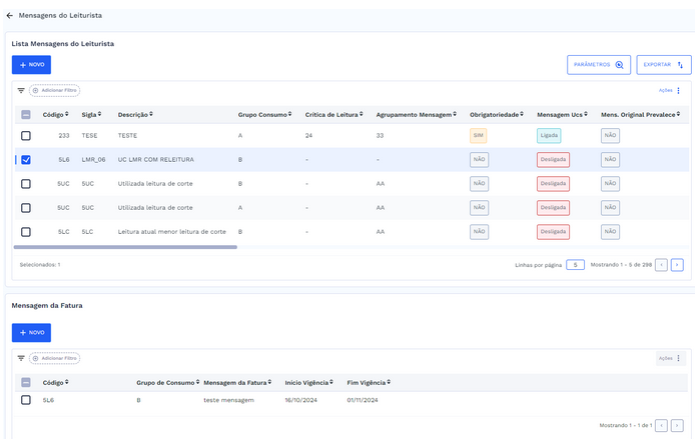Image resolution: width=700 pixels, height=439 pixels.
Task: Click the Linhas por página field
Action: pos(575,265)
